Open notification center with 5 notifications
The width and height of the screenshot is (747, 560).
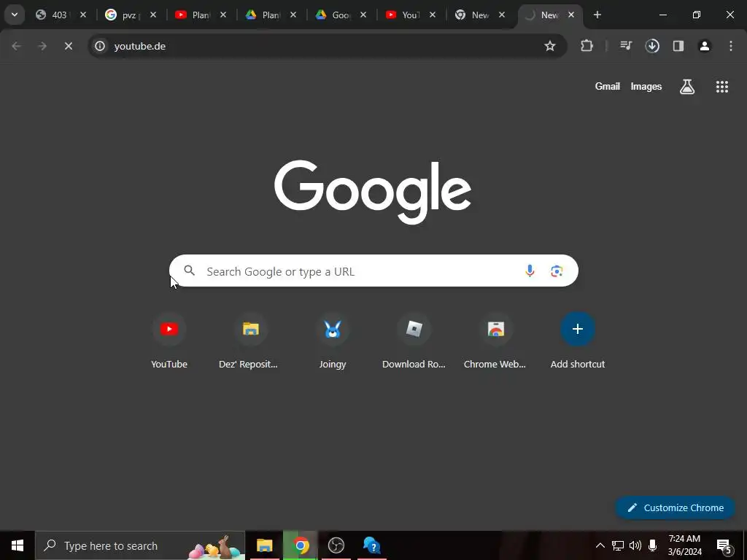click(x=724, y=545)
